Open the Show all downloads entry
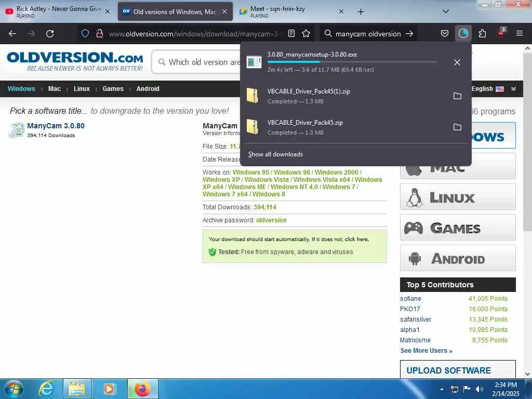 tap(275, 154)
